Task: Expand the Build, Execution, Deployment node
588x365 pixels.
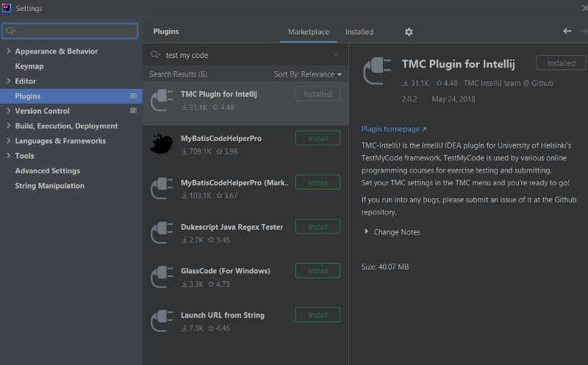Action: 8,126
